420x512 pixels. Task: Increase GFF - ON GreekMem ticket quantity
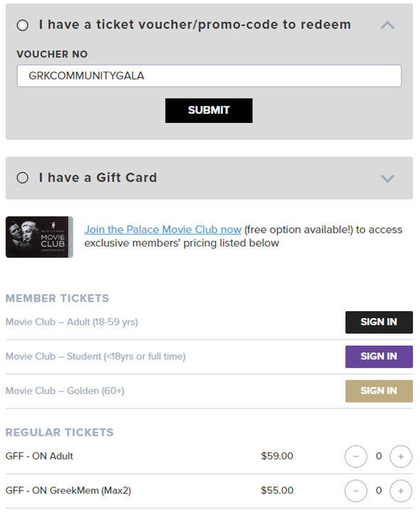(401, 491)
